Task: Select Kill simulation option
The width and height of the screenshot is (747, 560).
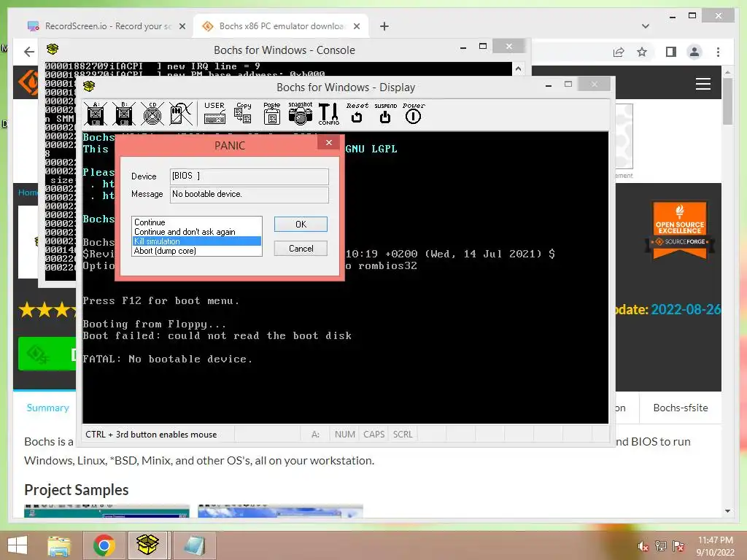Action: coord(197,241)
